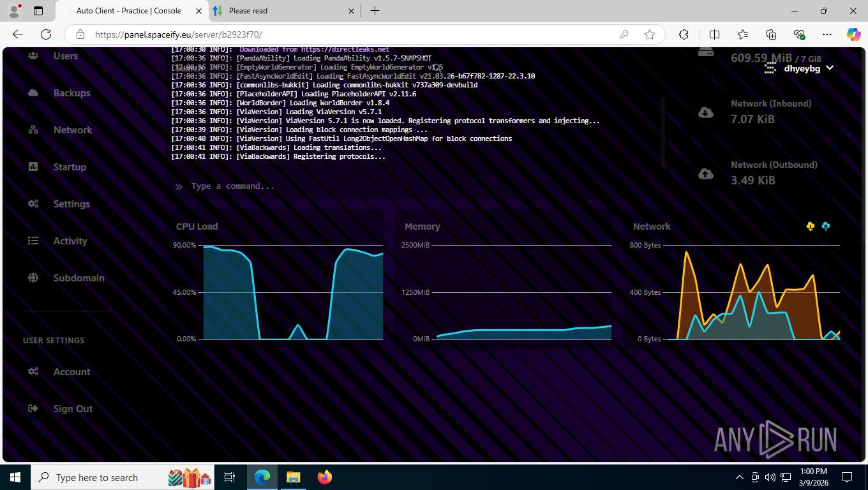The width and height of the screenshot is (868, 490).
Task: Open browser profile avatar
Action: [x=13, y=11]
